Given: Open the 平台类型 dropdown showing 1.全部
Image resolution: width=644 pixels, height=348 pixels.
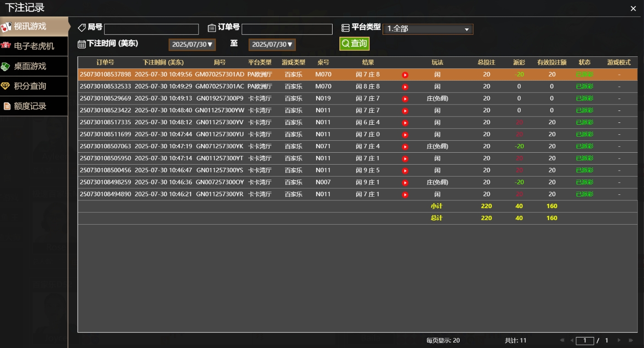Looking at the screenshot, I should pos(427,29).
